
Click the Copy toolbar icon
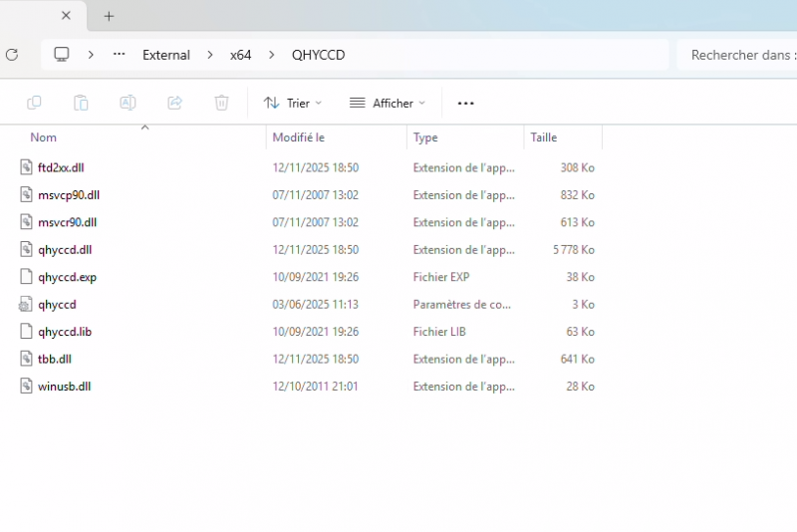34,103
